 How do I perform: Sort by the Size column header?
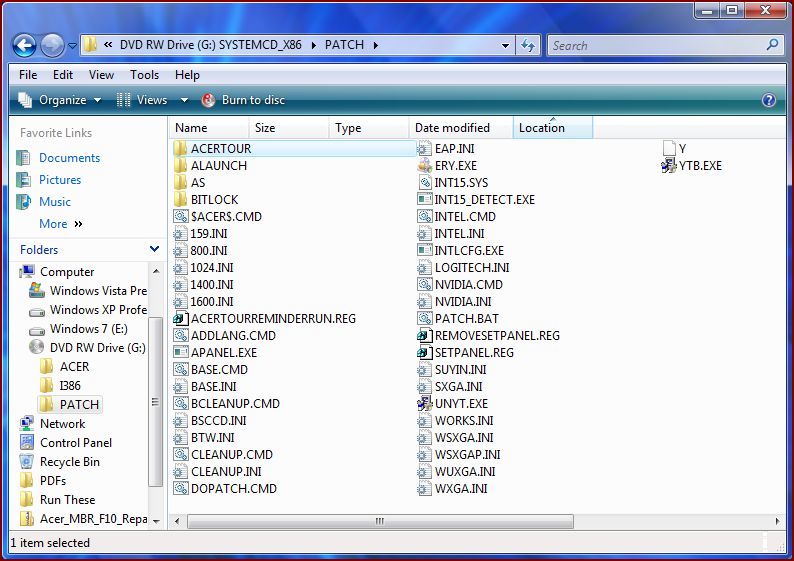point(289,128)
